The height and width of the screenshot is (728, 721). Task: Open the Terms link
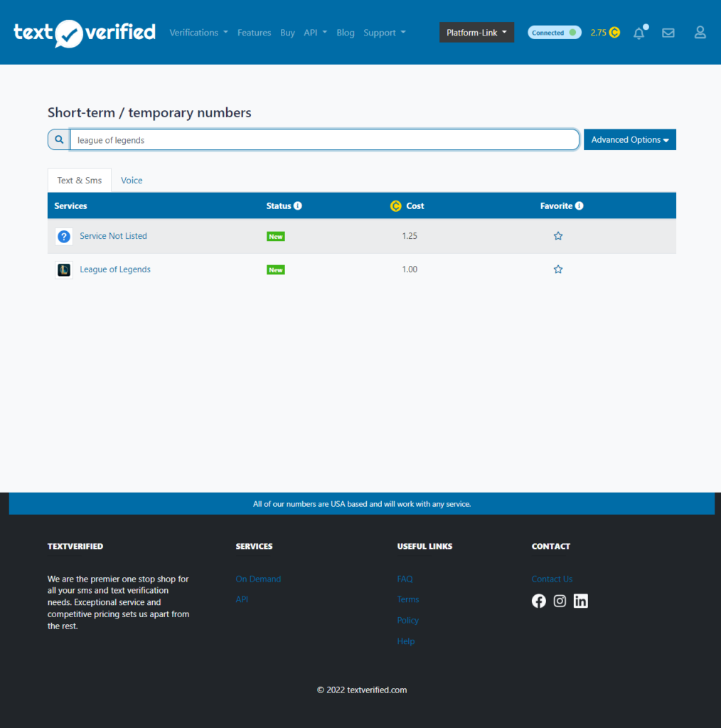408,599
